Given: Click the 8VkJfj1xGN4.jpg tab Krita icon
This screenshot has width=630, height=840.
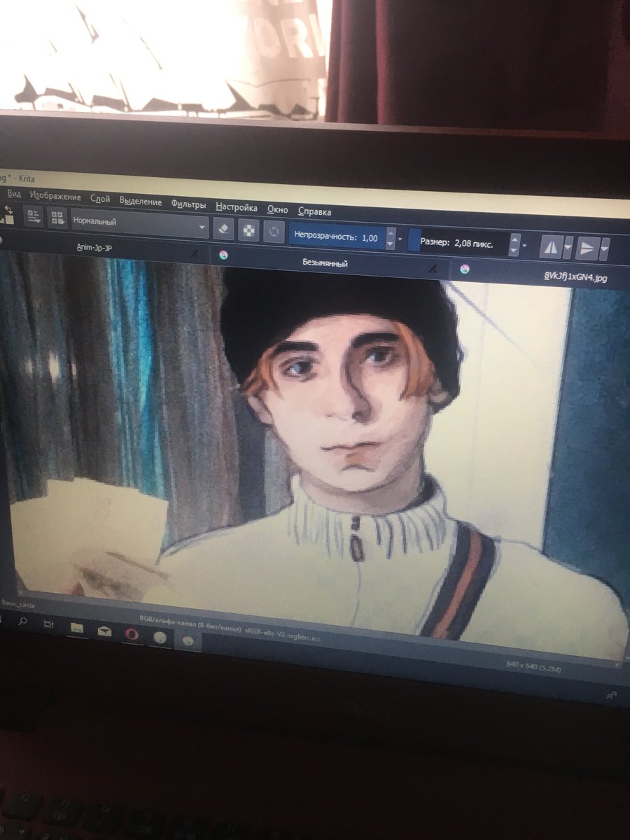Looking at the screenshot, I should pos(464,269).
